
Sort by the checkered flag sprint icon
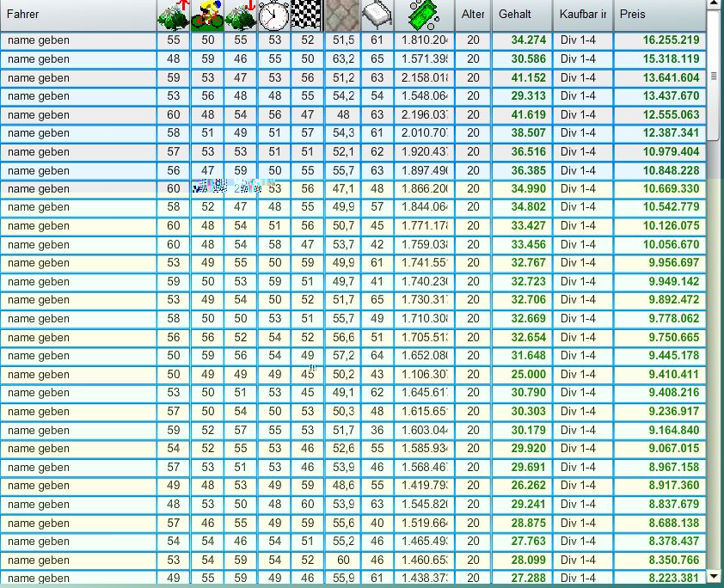(307, 15)
